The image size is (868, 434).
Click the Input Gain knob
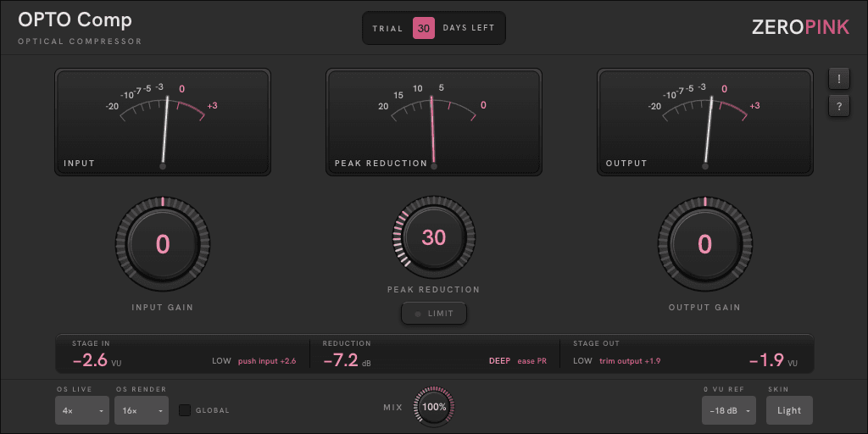(x=163, y=243)
